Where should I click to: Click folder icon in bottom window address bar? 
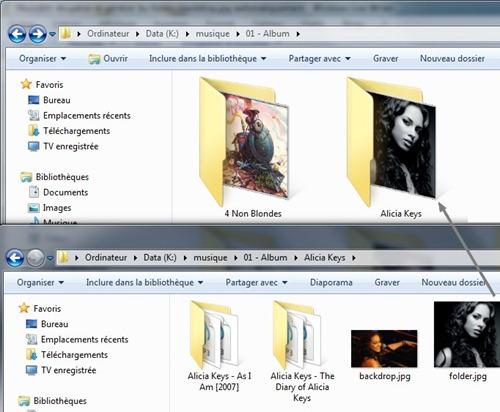[63, 258]
